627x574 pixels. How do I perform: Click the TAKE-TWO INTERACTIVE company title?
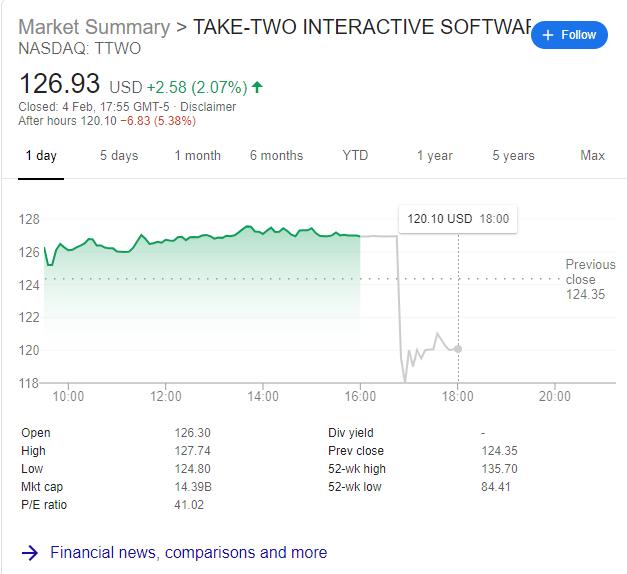coord(360,26)
